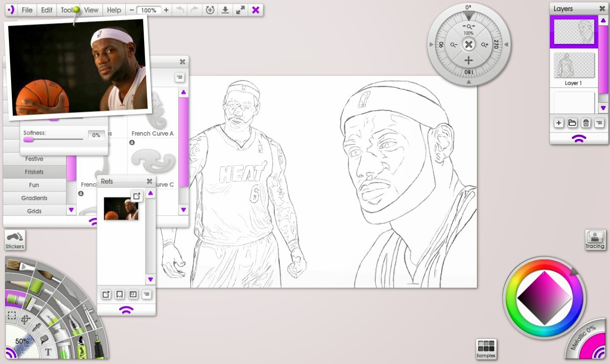Zoom in using the plus button on the toolbar

click(x=165, y=10)
